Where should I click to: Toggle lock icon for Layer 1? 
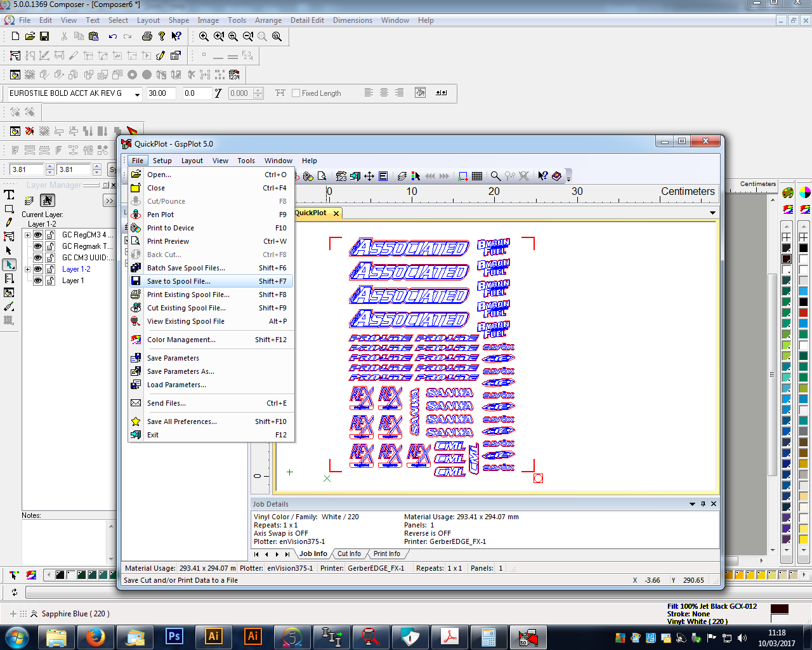pyautogui.click(x=50, y=281)
